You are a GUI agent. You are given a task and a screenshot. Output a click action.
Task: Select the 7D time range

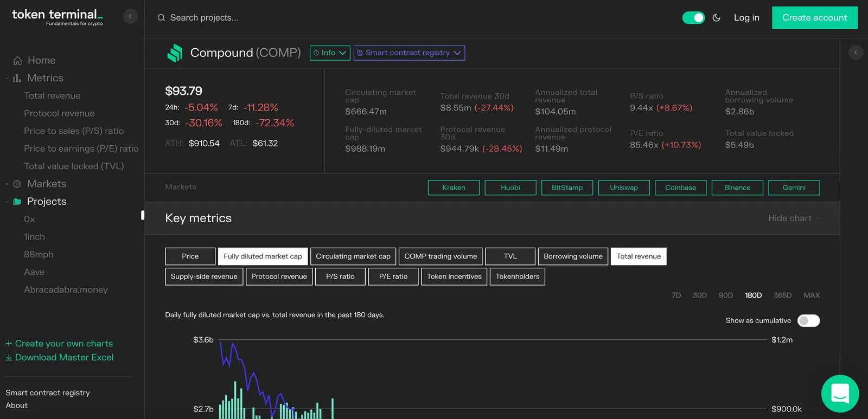click(676, 295)
